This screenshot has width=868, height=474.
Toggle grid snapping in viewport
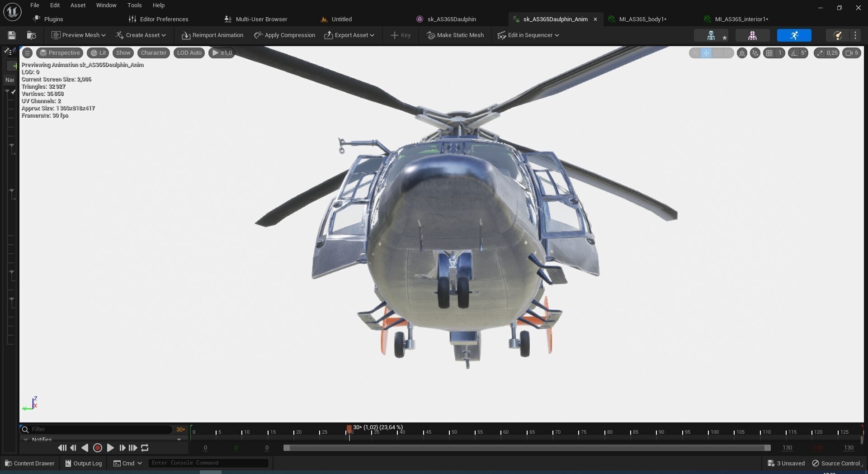pyautogui.click(x=769, y=53)
